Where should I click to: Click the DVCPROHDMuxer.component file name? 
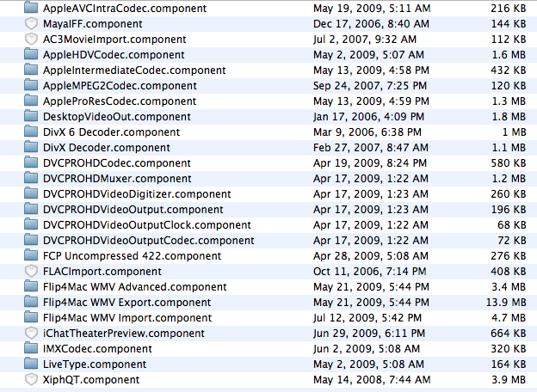tap(117, 179)
